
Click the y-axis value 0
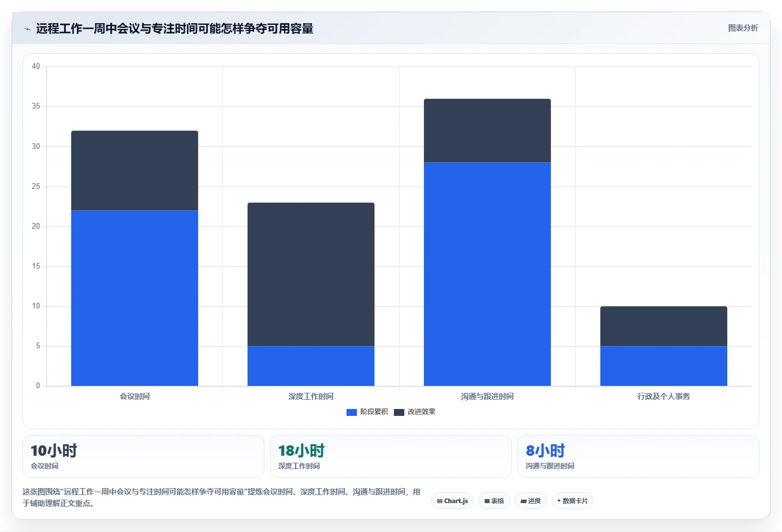pos(38,386)
